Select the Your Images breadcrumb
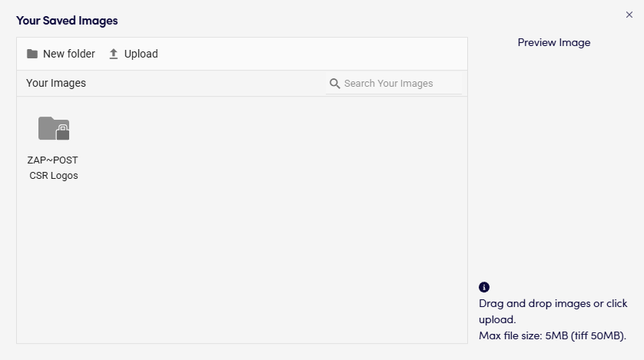The height and width of the screenshot is (360, 644). point(56,83)
